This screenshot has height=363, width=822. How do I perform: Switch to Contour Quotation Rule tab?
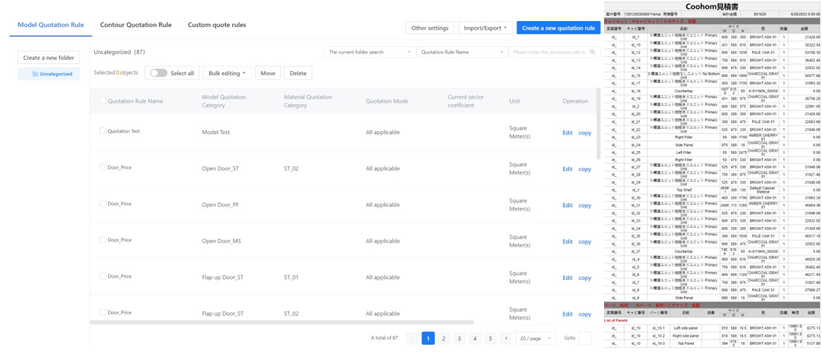pos(136,25)
